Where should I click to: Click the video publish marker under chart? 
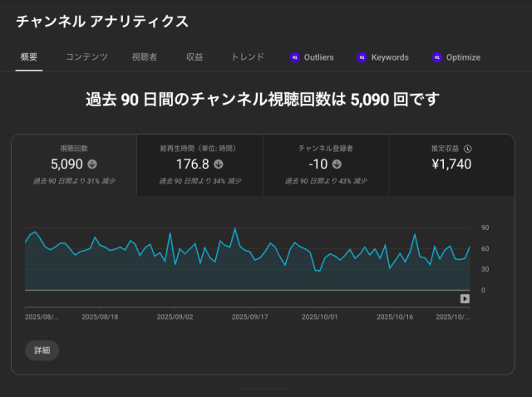pyautogui.click(x=465, y=299)
